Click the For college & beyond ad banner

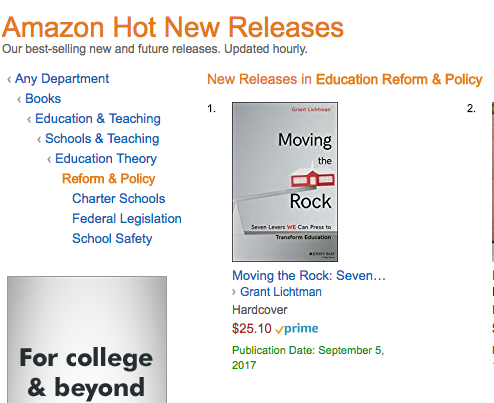pos(87,339)
